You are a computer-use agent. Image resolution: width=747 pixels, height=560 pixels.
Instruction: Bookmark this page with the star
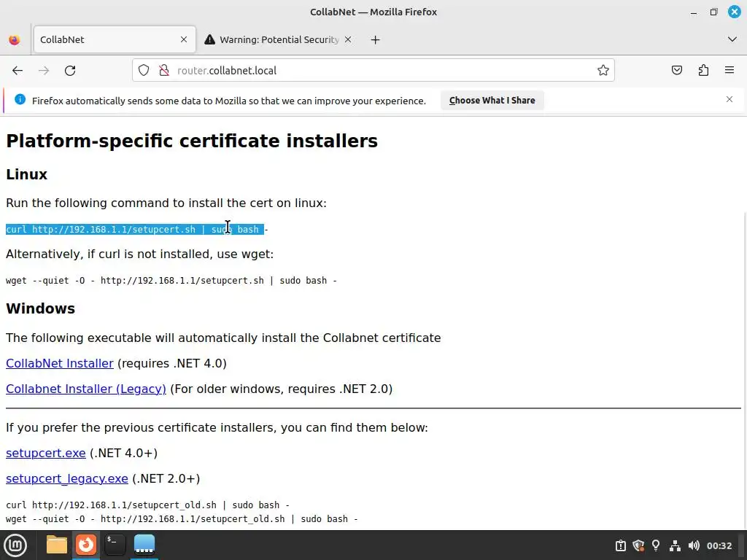click(603, 71)
